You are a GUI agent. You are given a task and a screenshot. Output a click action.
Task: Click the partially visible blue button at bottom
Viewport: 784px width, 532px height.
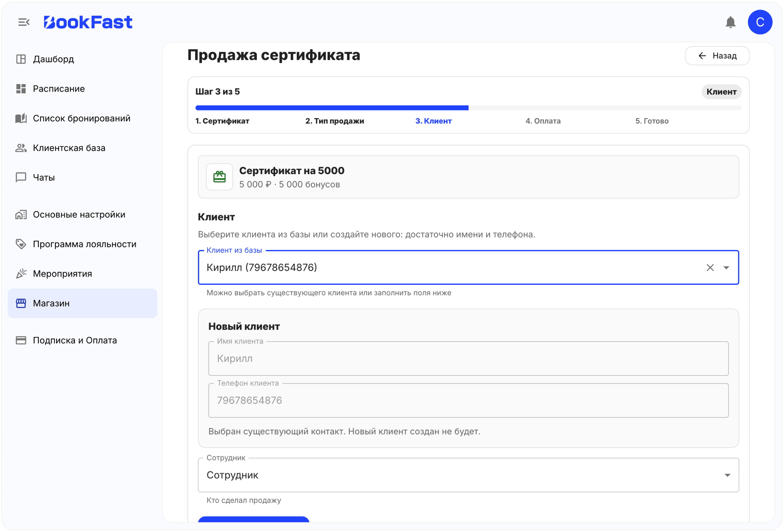[x=253, y=519]
